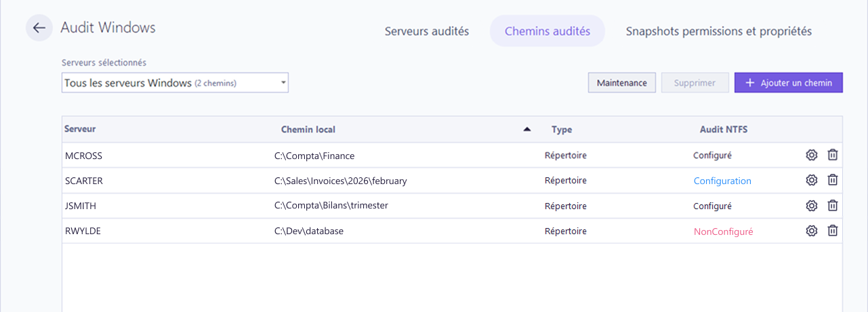This screenshot has height=312, width=868.
Task: Click the Audit Windows page title
Action: [108, 28]
